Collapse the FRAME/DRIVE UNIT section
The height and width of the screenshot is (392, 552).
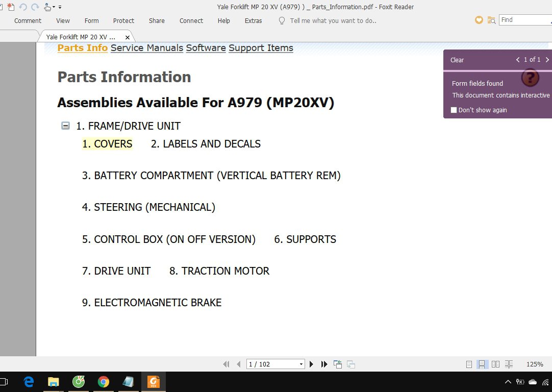point(65,126)
